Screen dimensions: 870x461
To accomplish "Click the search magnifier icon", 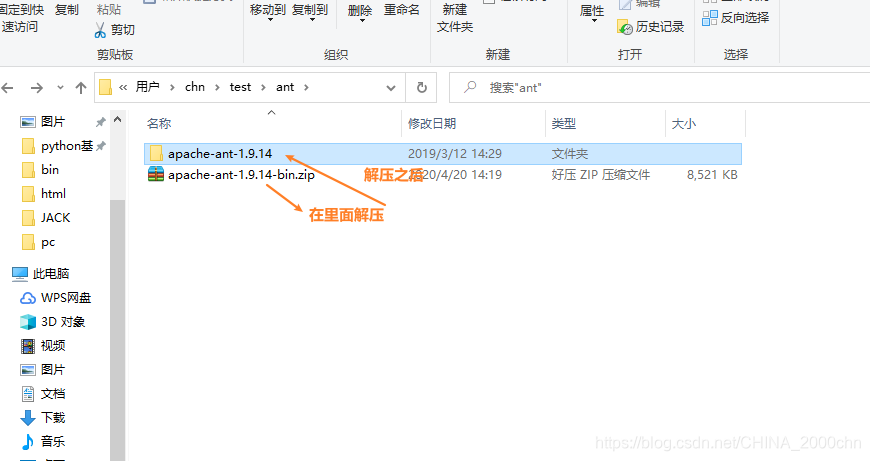I will (471, 87).
